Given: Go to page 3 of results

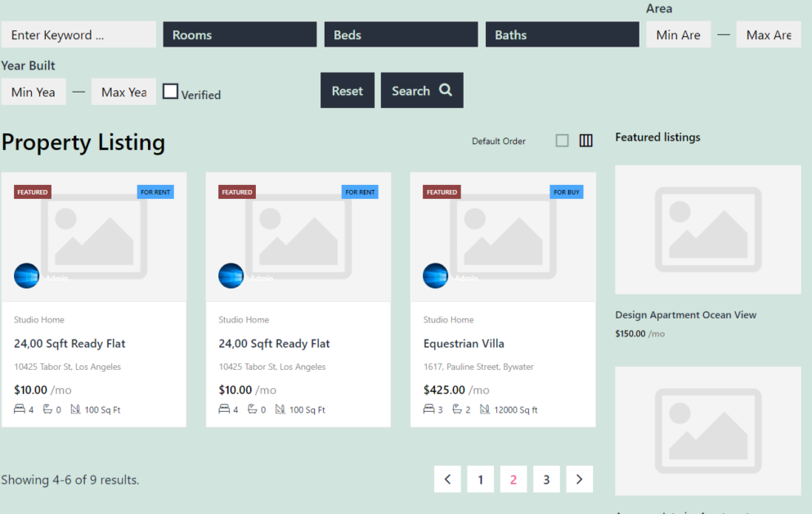Looking at the screenshot, I should (546, 480).
